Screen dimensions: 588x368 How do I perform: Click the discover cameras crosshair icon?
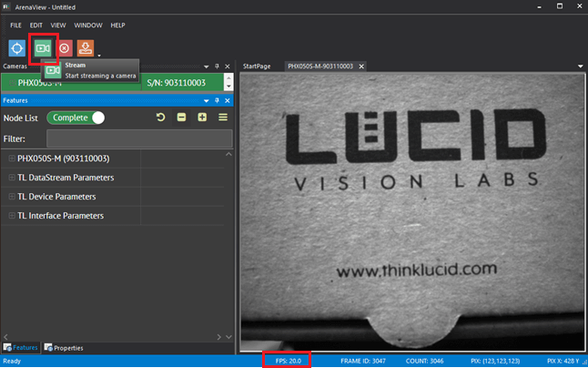coord(17,48)
